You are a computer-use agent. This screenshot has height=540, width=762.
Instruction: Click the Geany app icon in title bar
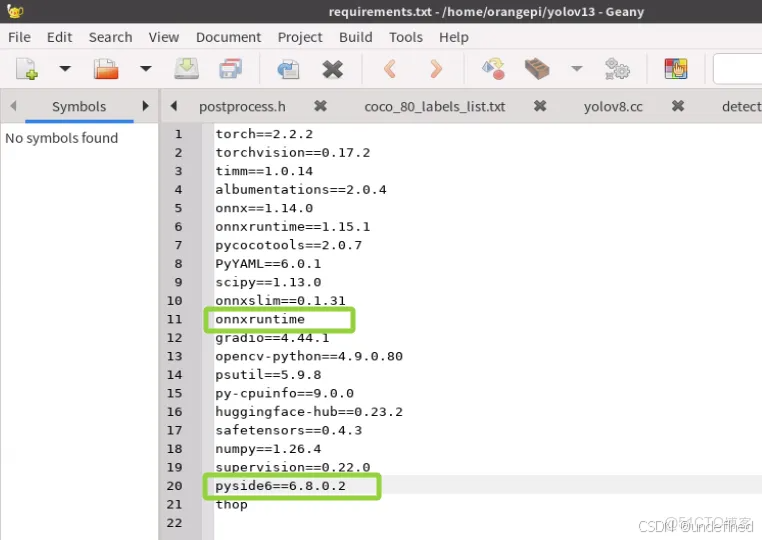(x=15, y=11)
